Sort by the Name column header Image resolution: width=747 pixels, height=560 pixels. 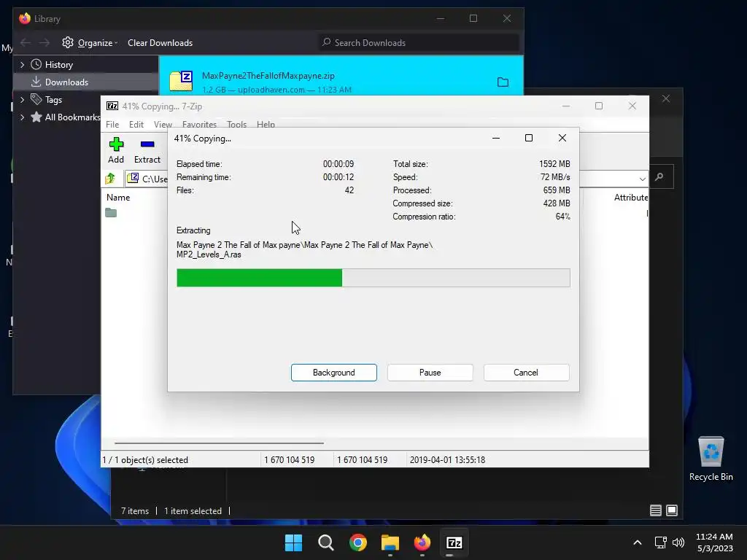tap(118, 197)
